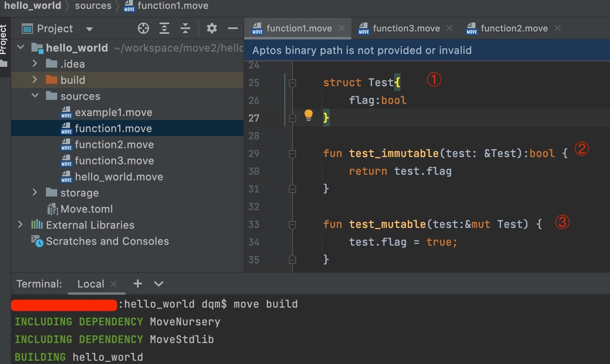Open function3.move in project tree
The height and width of the screenshot is (364, 610).
(114, 161)
